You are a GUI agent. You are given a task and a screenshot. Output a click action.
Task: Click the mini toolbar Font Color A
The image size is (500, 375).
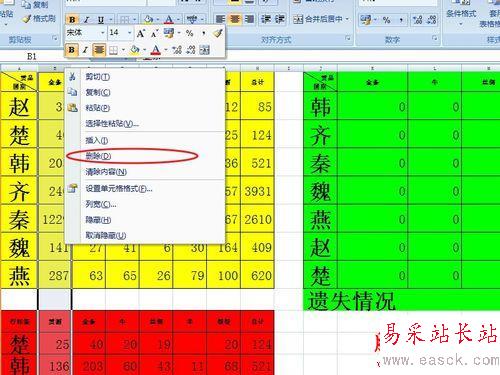[155, 50]
